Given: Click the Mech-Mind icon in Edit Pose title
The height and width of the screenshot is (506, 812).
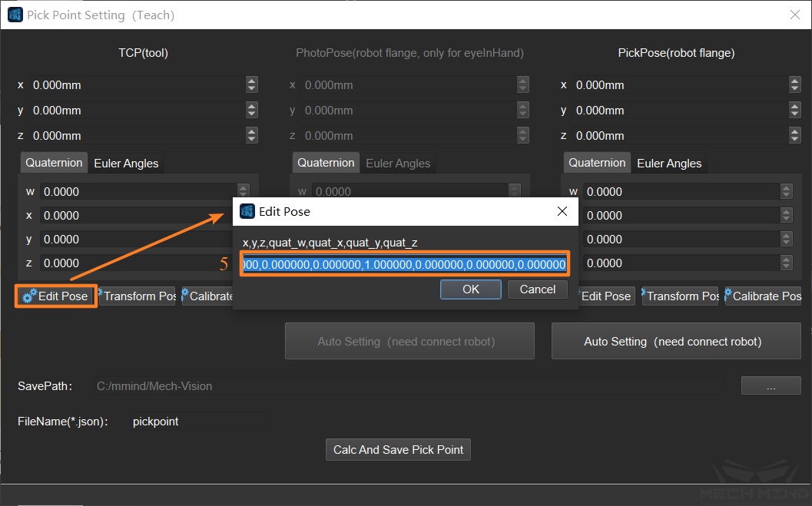Looking at the screenshot, I should click(247, 211).
